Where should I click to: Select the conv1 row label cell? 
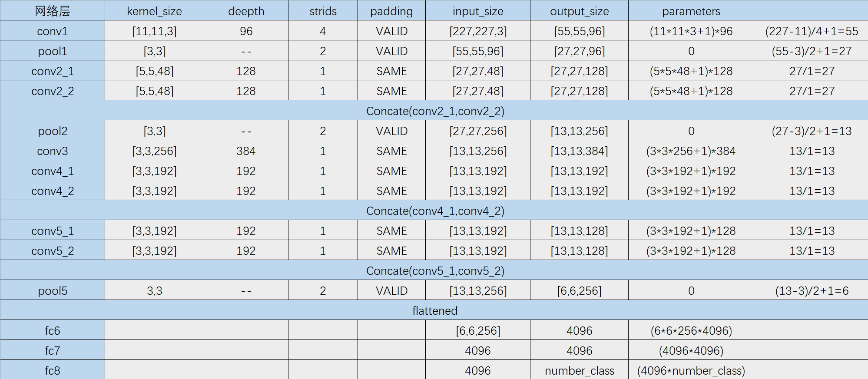click(53, 31)
